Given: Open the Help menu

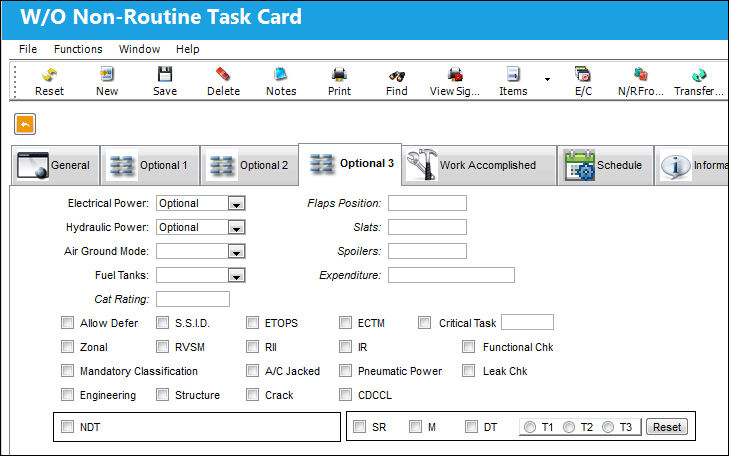Looking at the screenshot, I should point(188,49).
